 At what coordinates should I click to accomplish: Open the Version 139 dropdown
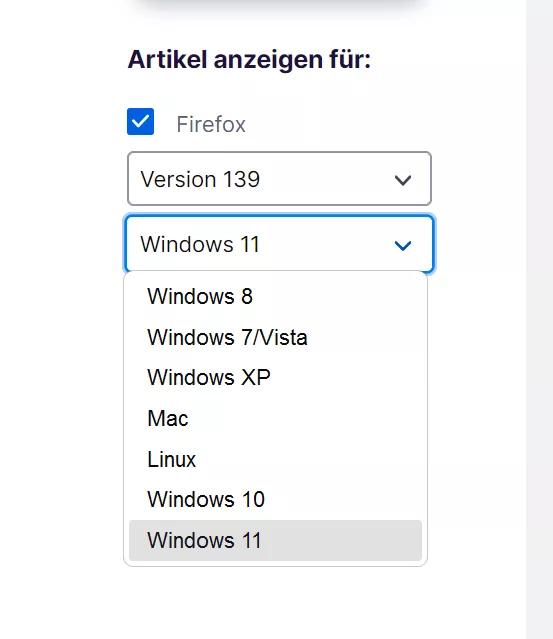[x=279, y=178]
